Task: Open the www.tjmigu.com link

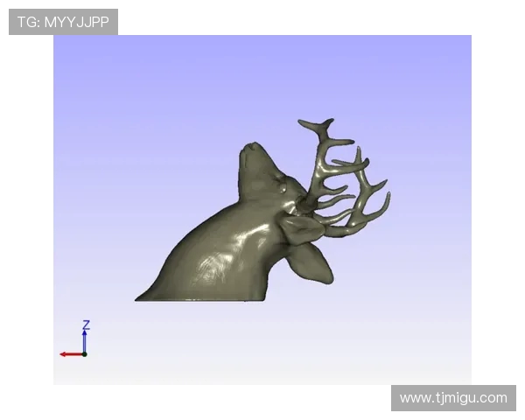Action: pos(453,397)
